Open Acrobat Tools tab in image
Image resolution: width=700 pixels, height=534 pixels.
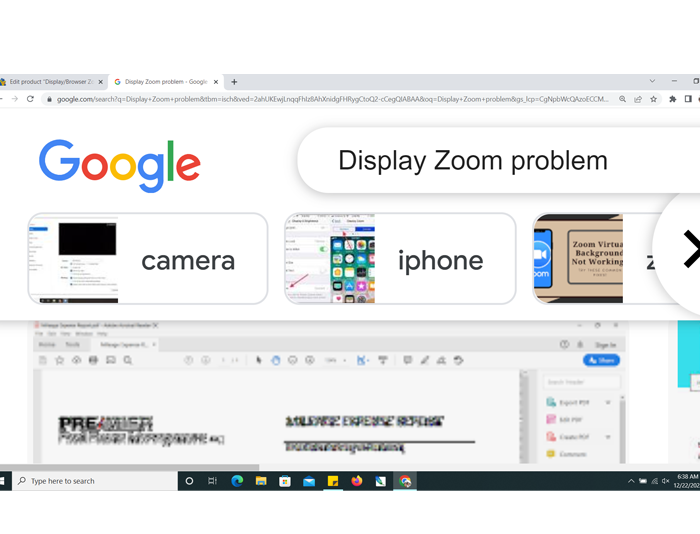(x=72, y=345)
